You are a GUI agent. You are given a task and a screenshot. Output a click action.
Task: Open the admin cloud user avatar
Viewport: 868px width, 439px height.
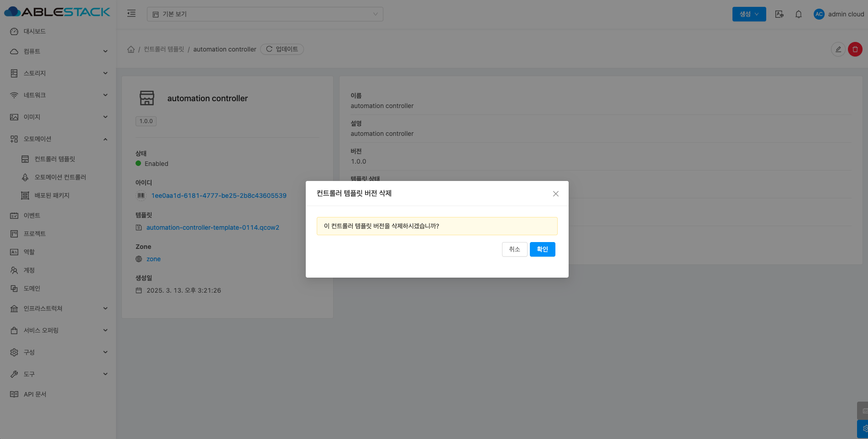819,14
